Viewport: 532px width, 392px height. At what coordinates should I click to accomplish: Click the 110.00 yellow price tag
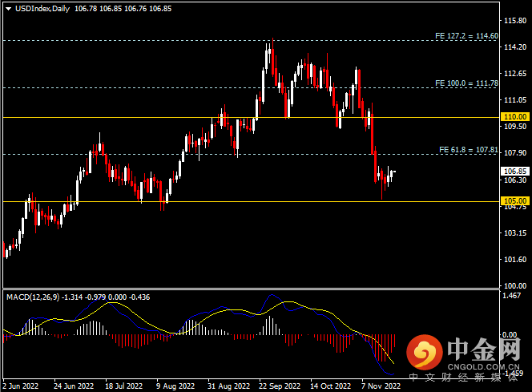515,117
